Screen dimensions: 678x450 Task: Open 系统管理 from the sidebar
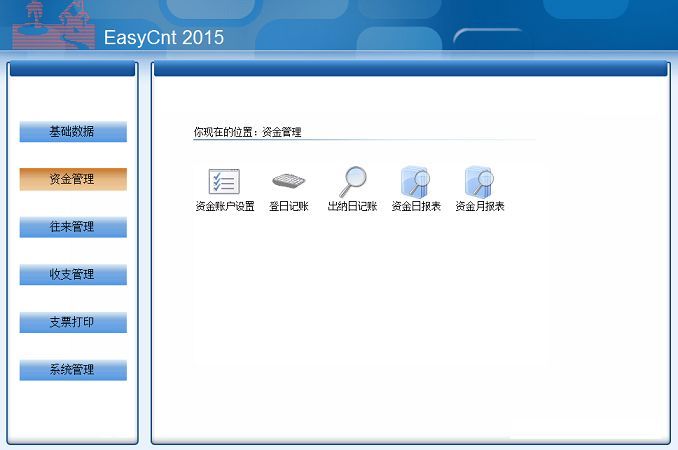pyautogui.click(x=73, y=370)
